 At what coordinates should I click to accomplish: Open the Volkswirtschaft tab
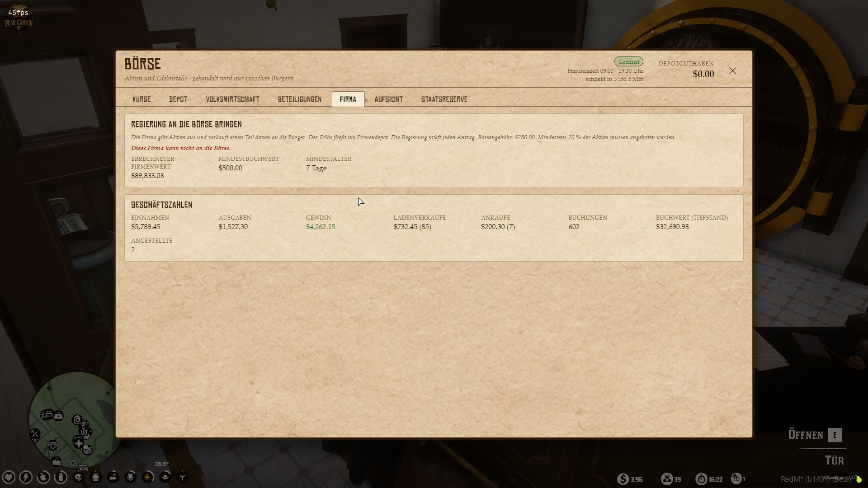click(233, 99)
